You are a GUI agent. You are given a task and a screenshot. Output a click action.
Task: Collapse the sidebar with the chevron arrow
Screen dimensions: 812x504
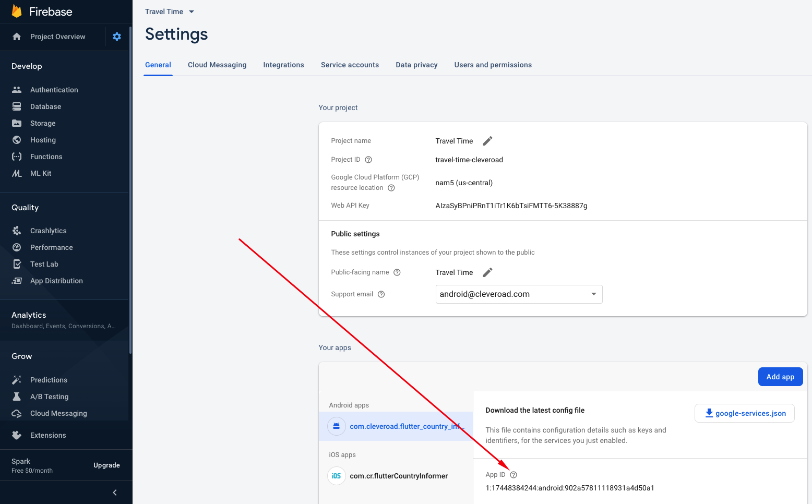point(115,493)
